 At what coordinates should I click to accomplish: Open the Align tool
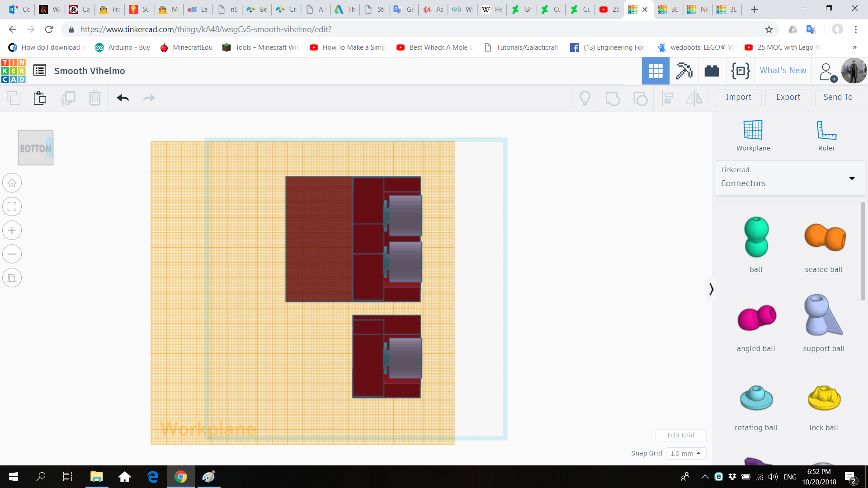click(x=668, y=98)
